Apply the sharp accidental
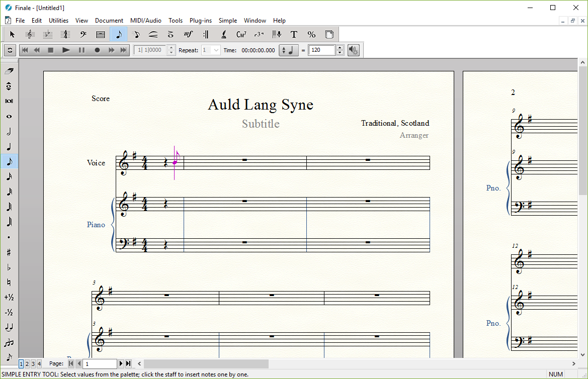588x379 pixels. point(9,252)
